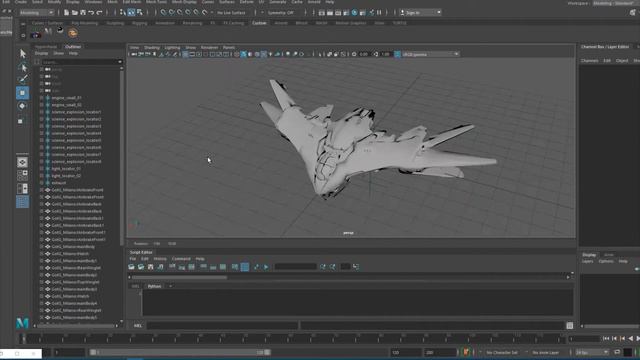640x360 pixels.
Task: Open the outliner Display menu
Action: [x=41, y=53]
